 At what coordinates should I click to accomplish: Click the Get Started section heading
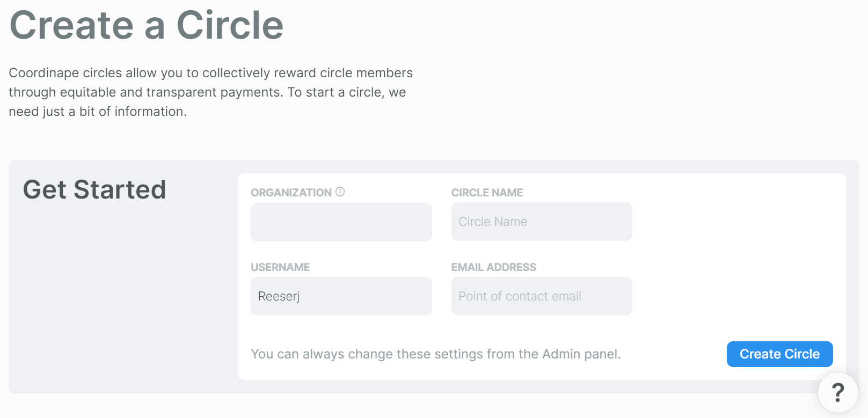click(94, 189)
